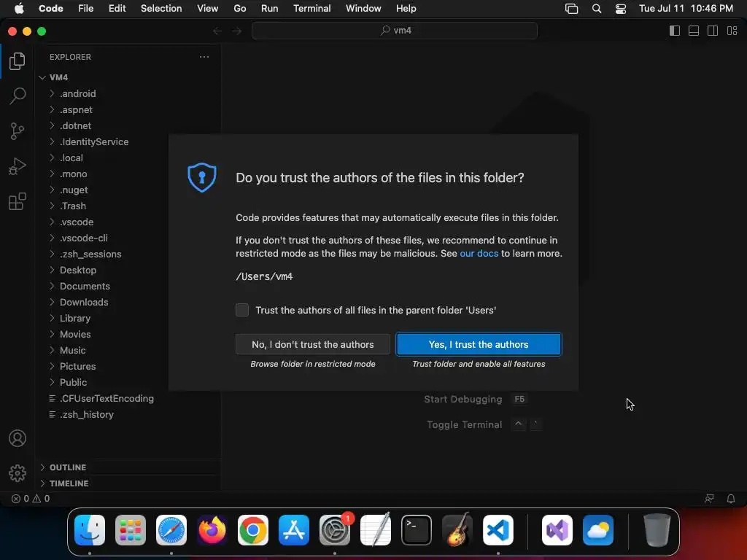Open App Store from the Dock
The width and height of the screenshot is (747, 560).
pos(294,530)
